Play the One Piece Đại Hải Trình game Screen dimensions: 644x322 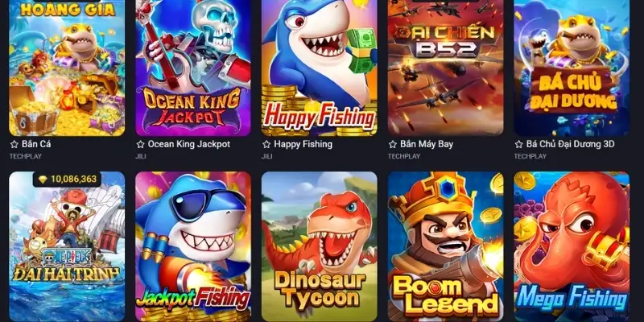[x=67, y=246]
